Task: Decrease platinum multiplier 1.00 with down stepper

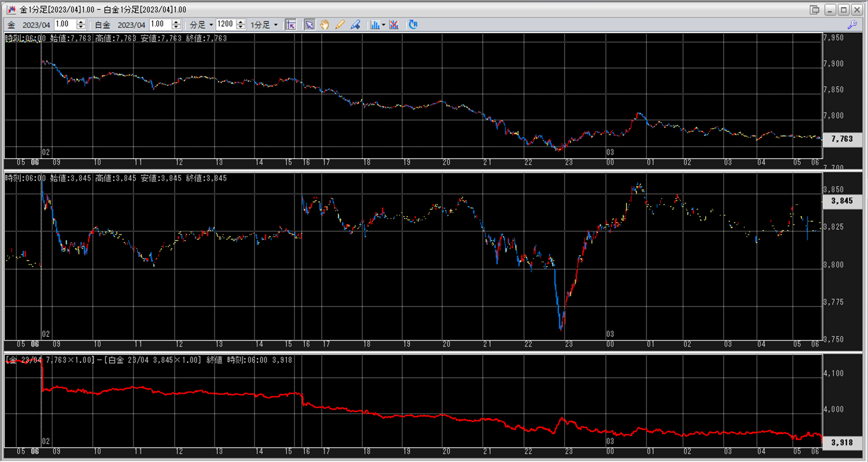Action: 176,27
